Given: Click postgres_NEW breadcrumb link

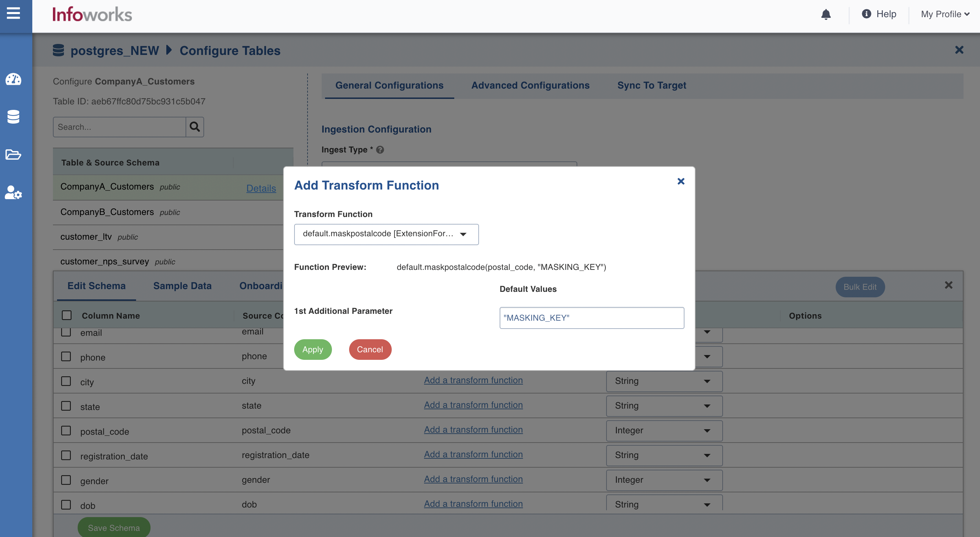Looking at the screenshot, I should click(114, 50).
